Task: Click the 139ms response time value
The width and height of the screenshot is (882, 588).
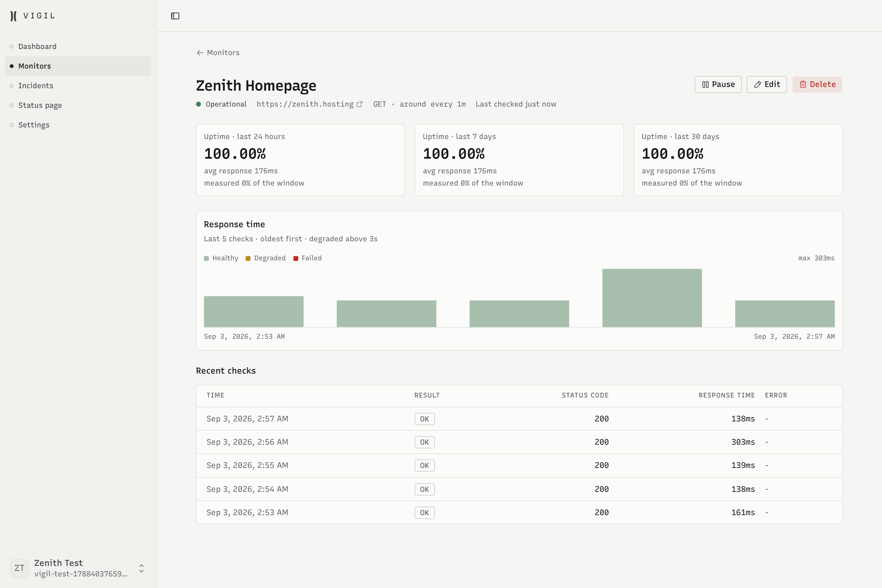Action: click(x=743, y=466)
